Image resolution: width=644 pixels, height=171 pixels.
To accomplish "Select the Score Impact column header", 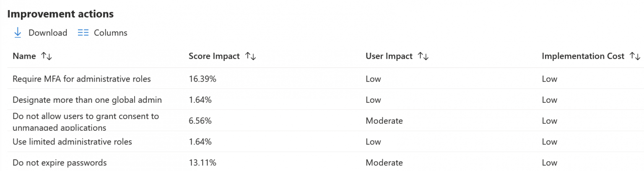I will [214, 56].
